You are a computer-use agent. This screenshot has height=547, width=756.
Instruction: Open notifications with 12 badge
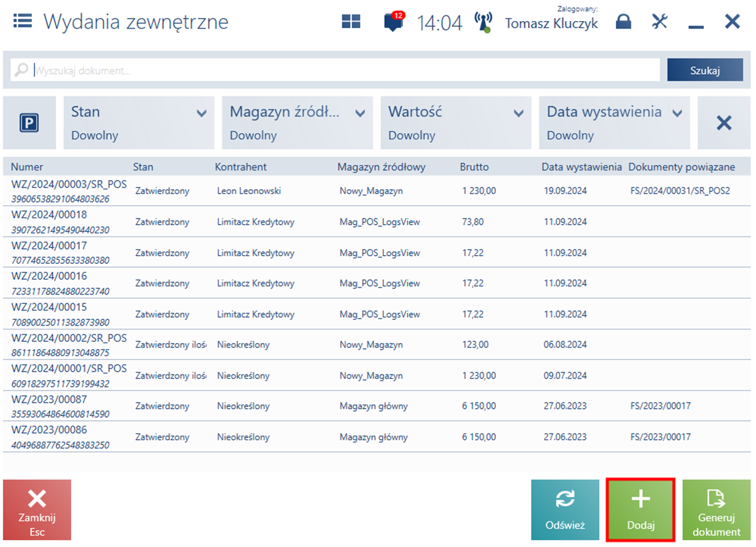pyautogui.click(x=394, y=22)
